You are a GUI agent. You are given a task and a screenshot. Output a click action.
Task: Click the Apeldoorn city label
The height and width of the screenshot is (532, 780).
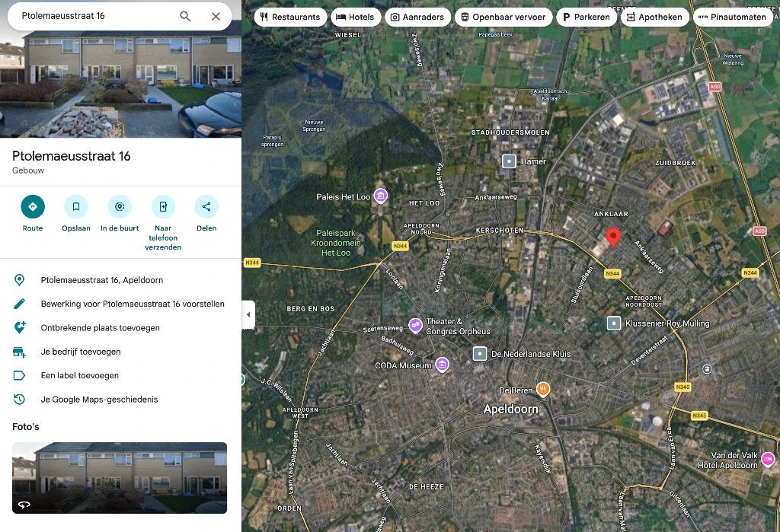pyautogui.click(x=511, y=409)
